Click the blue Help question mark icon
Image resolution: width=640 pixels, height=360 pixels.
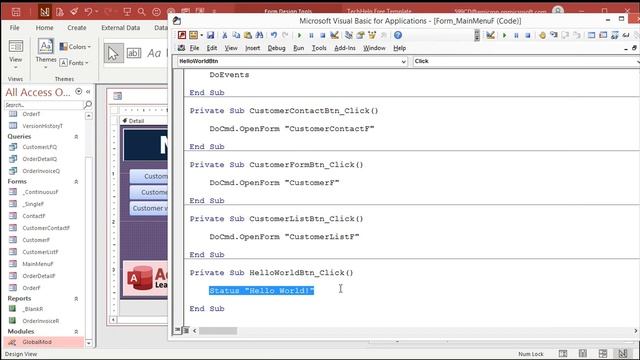(398, 36)
